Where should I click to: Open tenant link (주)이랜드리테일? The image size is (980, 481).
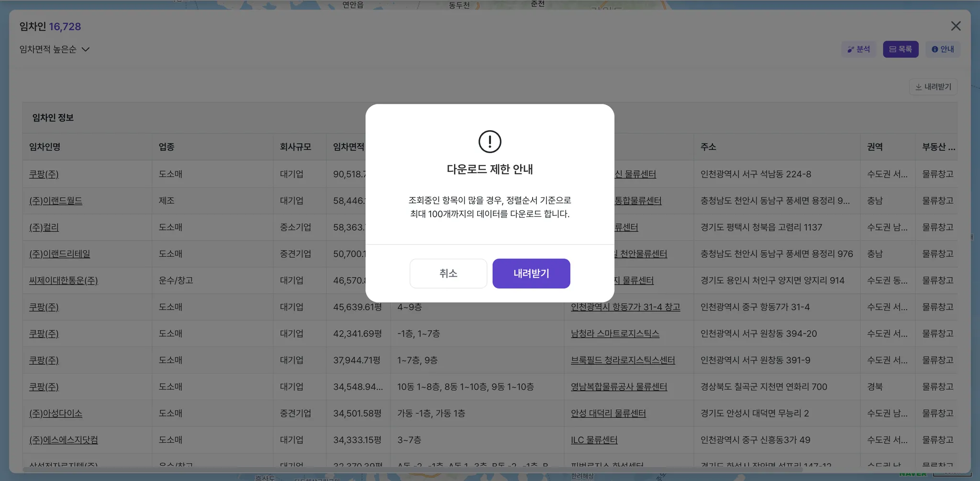tap(59, 254)
